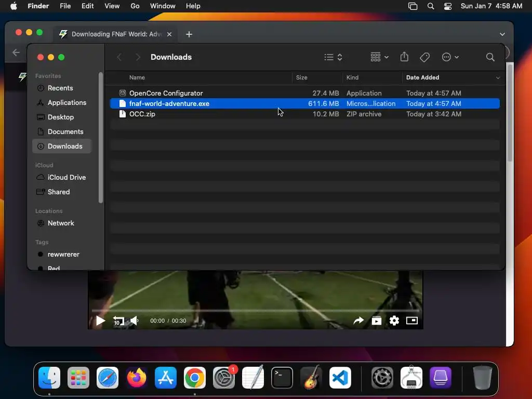Screen dimensions: 532x399
Task: Toggle picture-in-picture on the video player
Action: [411, 321]
